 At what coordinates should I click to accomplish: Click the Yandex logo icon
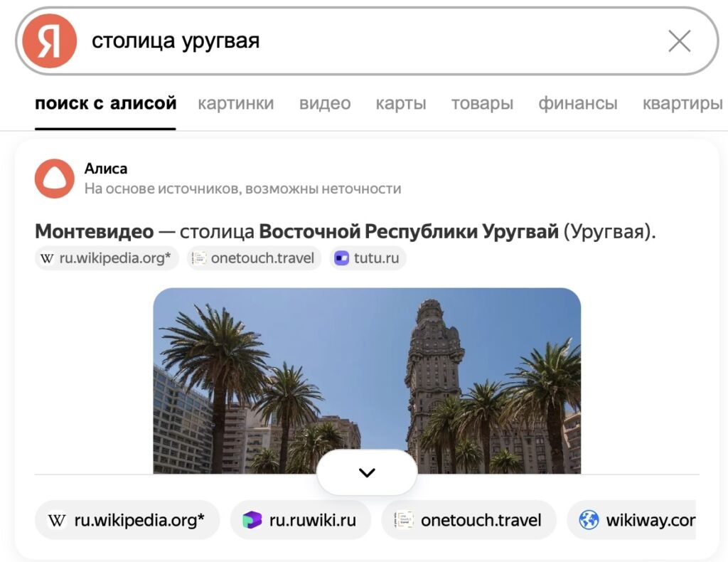(x=49, y=41)
